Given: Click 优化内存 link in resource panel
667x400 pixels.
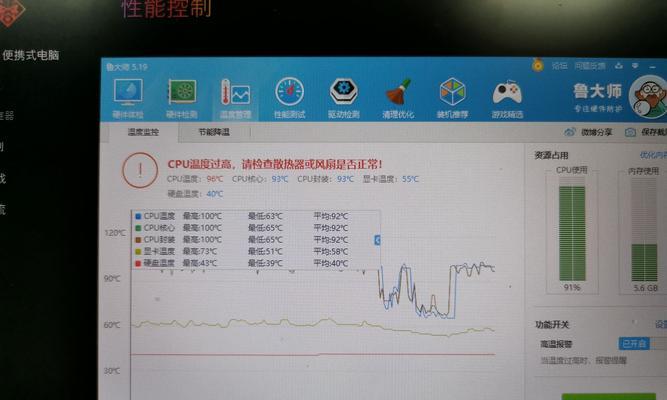Looking at the screenshot, I should point(653,155).
